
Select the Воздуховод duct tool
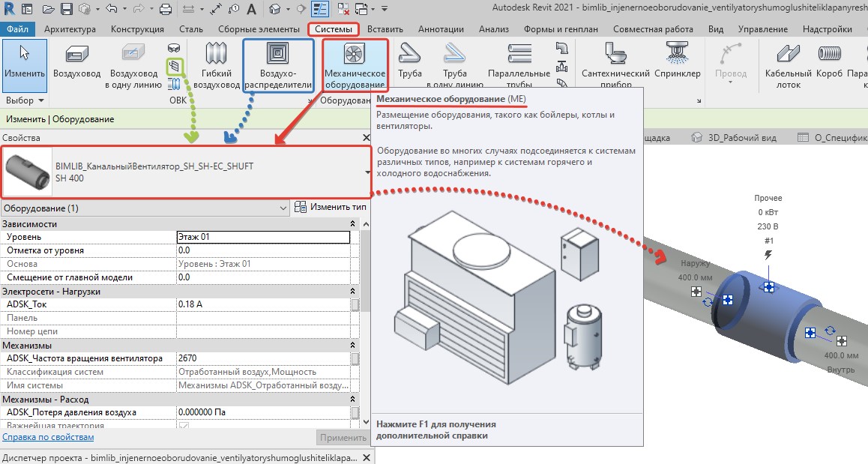(x=77, y=62)
